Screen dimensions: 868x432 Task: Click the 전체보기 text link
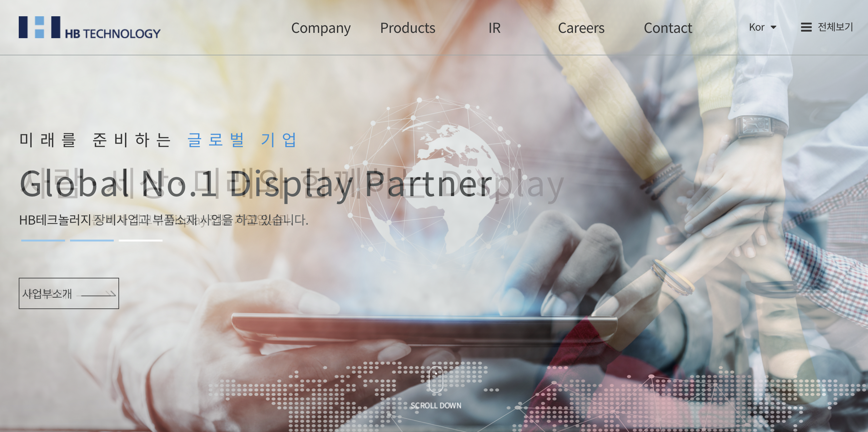tap(835, 27)
